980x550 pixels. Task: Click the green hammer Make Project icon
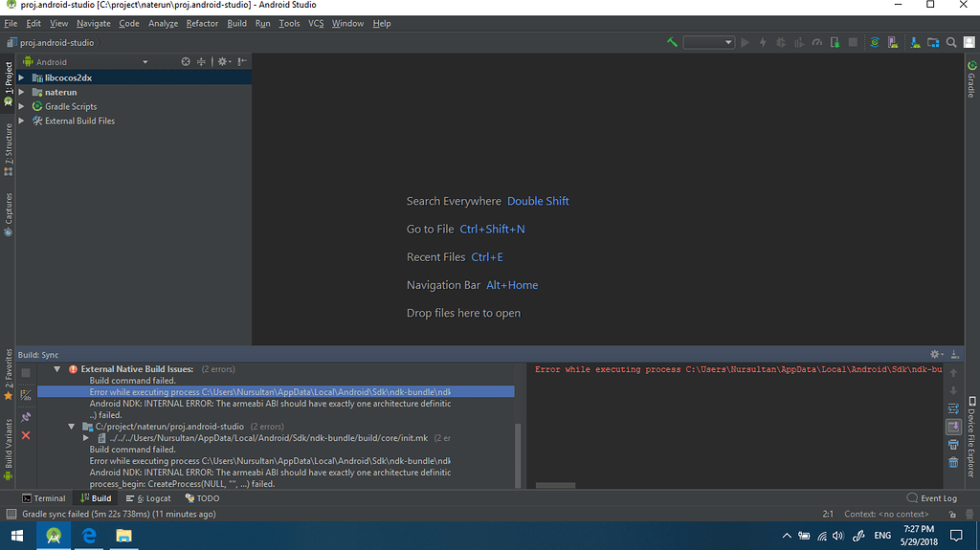point(673,42)
